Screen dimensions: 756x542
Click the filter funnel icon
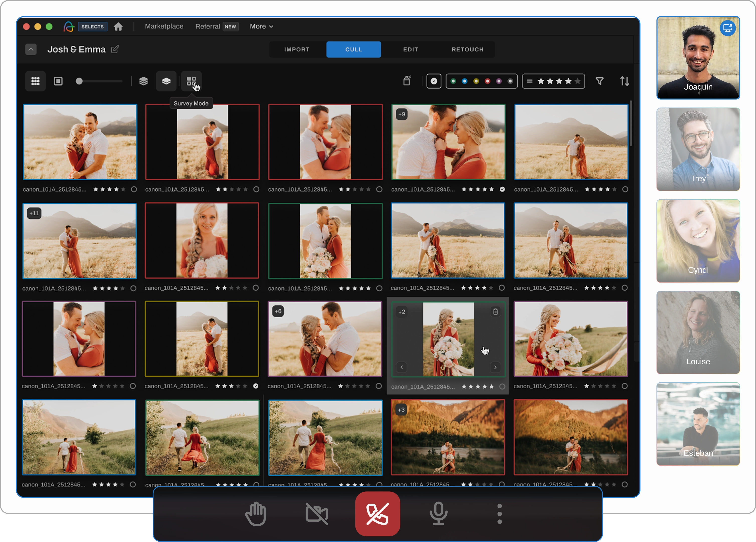point(599,81)
